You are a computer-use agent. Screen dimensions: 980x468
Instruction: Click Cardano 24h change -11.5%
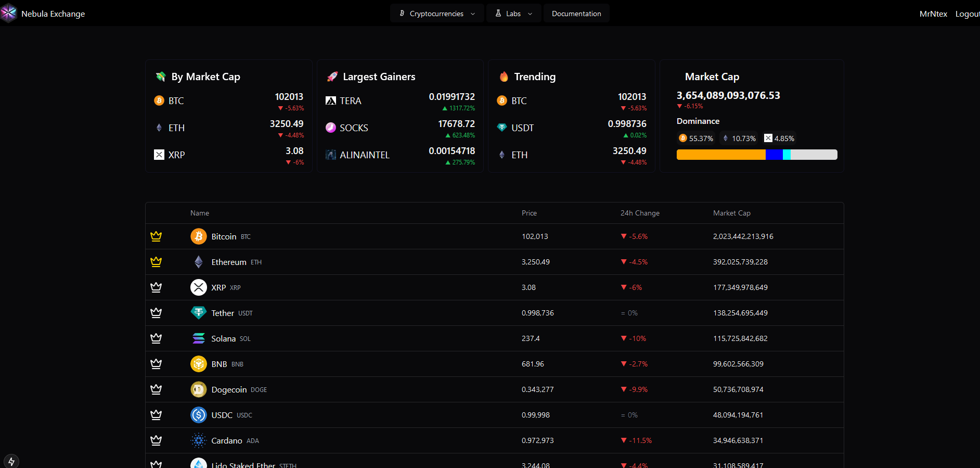tap(636, 440)
